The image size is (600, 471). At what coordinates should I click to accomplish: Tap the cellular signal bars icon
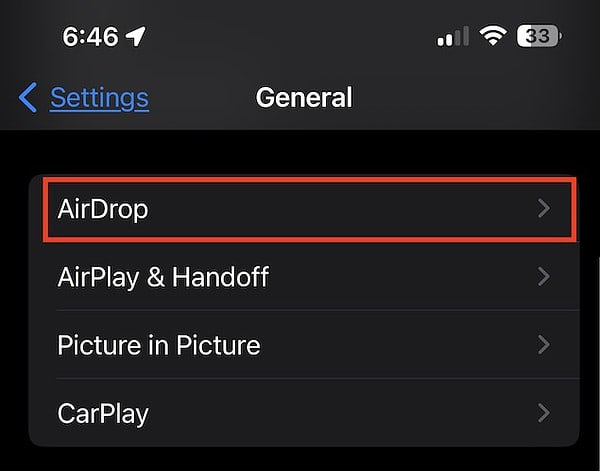coord(453,37)
